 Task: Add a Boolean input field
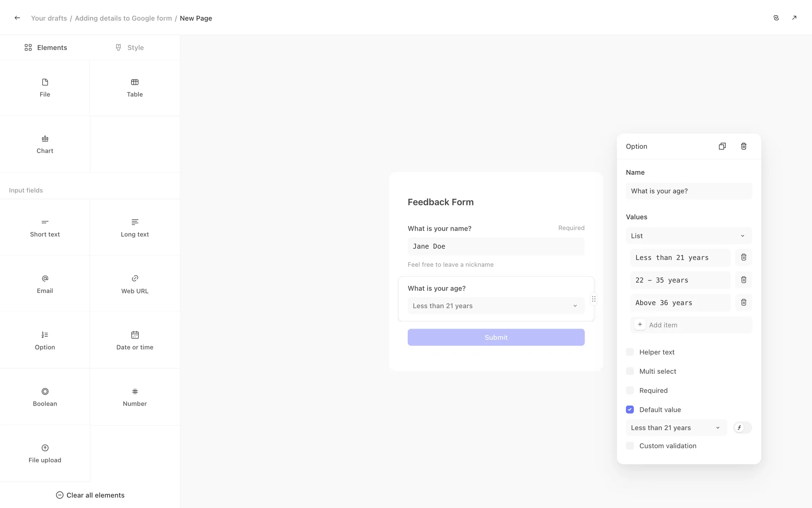(45, 397)
